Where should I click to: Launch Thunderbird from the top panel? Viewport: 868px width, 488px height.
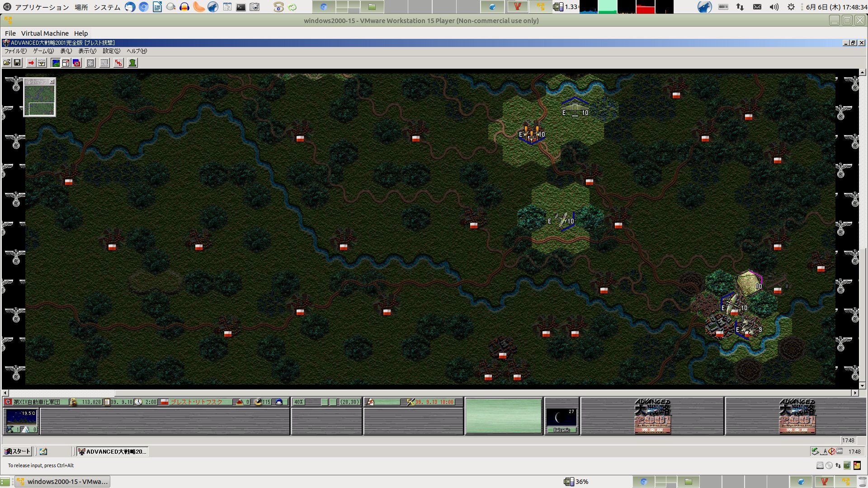point(130,7)
